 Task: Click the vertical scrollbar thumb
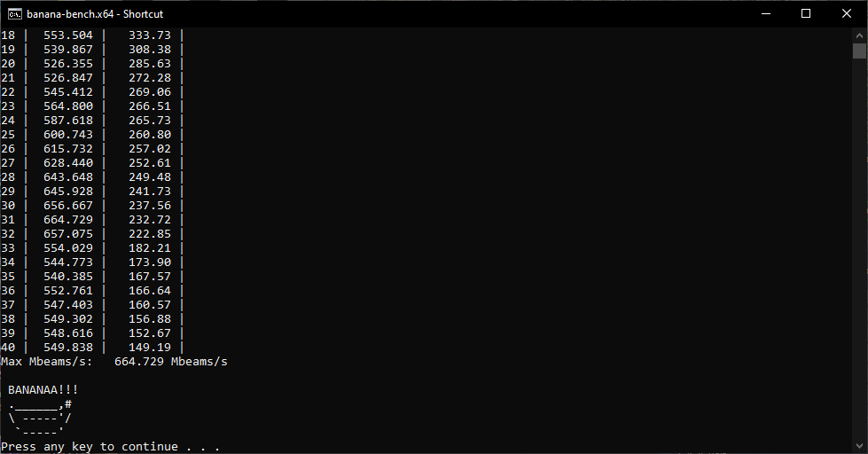pos(859,51)
